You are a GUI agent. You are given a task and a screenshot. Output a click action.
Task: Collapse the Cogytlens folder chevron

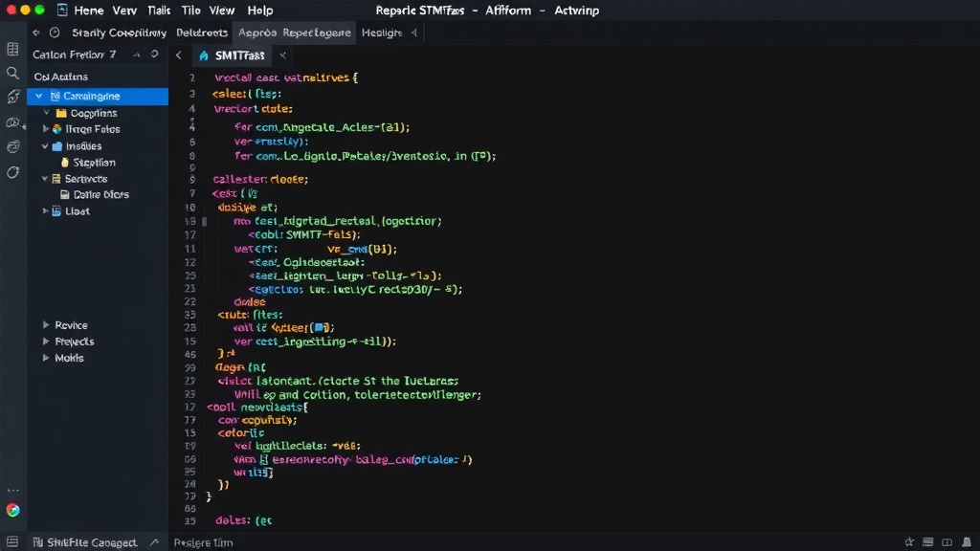click(x=46, y=113)
